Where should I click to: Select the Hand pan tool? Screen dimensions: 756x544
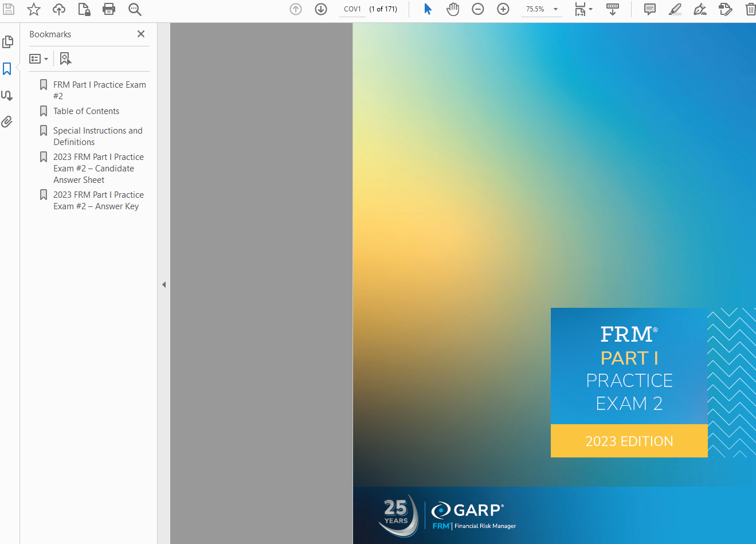453,9
